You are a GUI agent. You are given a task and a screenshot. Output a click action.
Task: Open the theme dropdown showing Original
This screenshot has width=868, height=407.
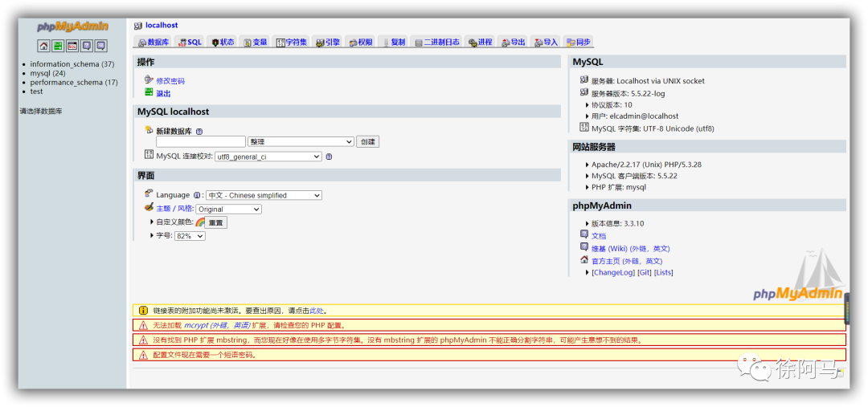[228, 210]
